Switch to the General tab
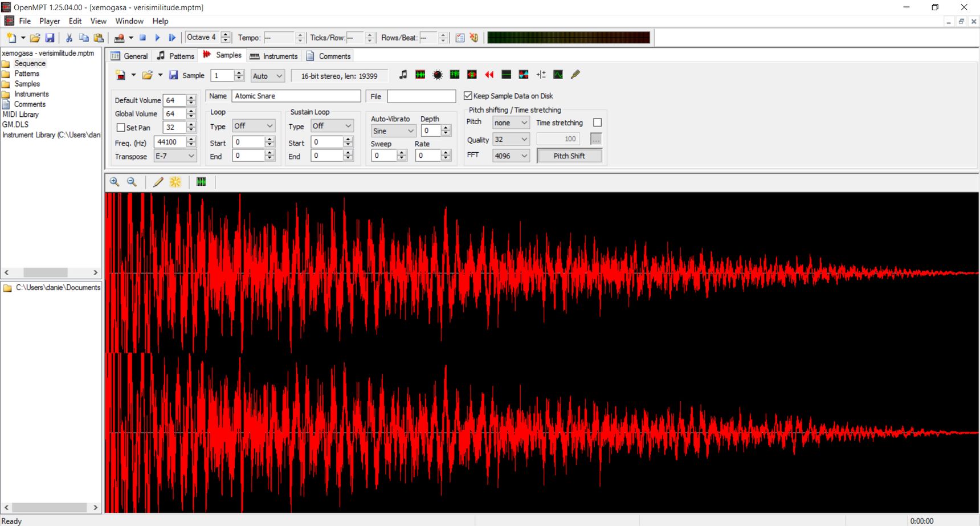The width and height of the screenshot is (980, 526). (129, 56)
